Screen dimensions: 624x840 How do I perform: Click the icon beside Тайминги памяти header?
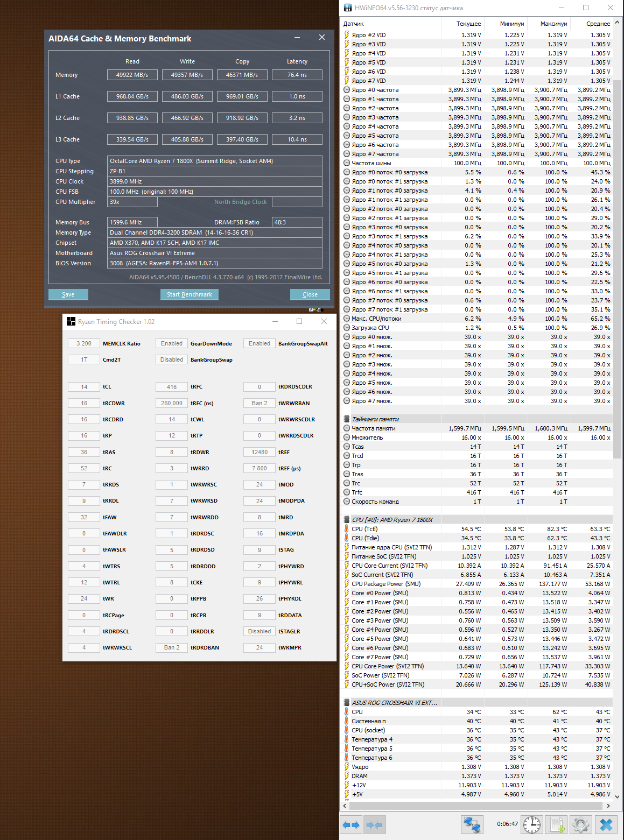coord(347,419)
